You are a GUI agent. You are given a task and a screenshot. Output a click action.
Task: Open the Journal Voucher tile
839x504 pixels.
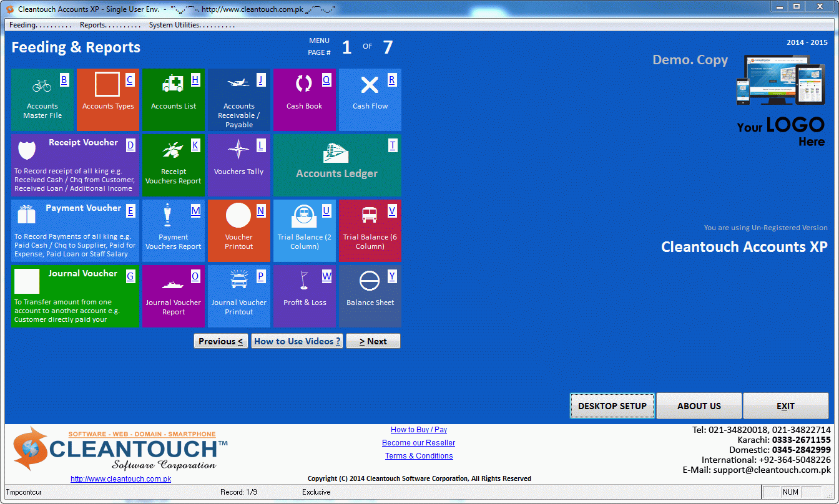click(75, 296)
